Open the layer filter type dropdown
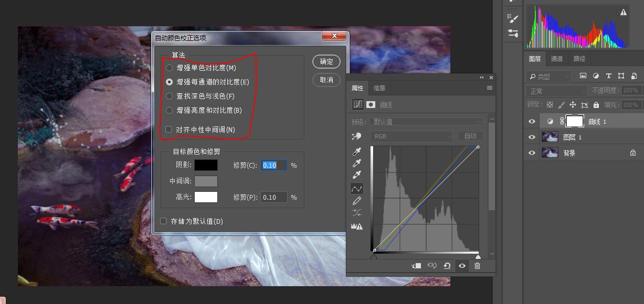The height and width of the screenshot is (304, 644). tap(548, 76)
